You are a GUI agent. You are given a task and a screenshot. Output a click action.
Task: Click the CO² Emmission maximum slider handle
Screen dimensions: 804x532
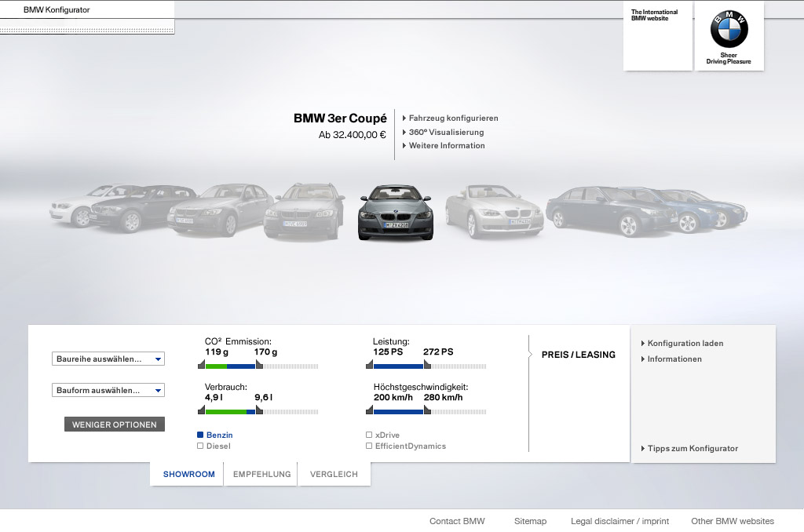259,365
